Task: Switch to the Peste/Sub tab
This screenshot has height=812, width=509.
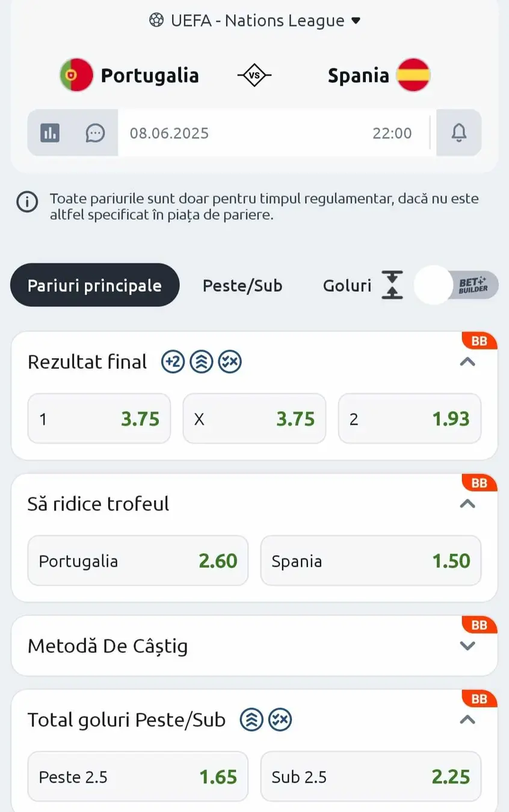Action: [x=242, y=285]
